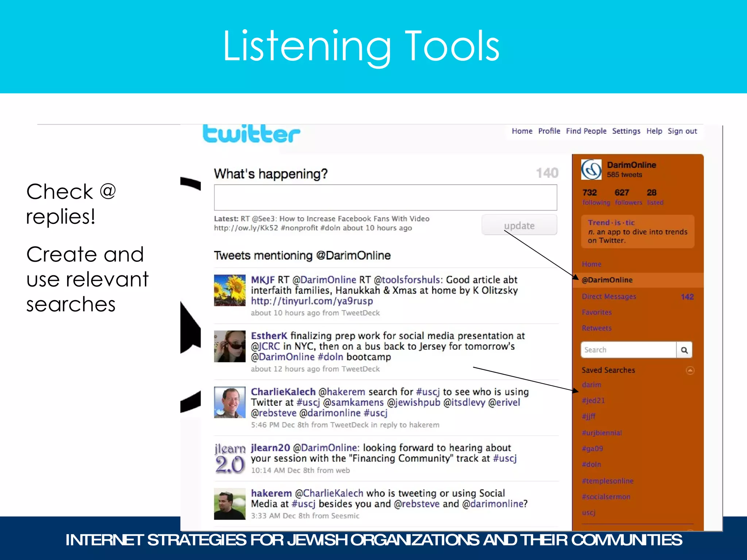747x560 pixels.
Task: Focus the sidebar Search field
Action: [x=628, y=350]
